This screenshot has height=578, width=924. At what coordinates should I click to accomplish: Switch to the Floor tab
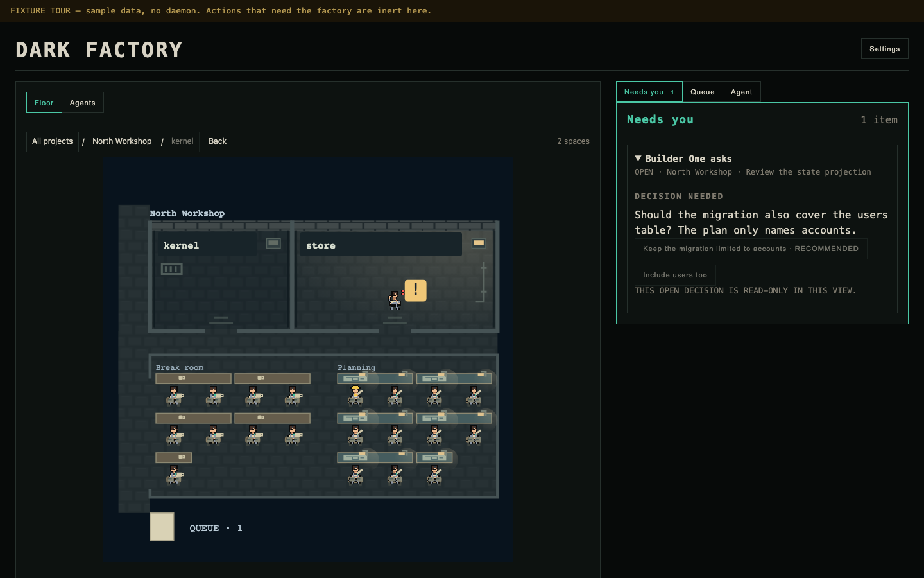pyautogui.click(x=44, y=103)
